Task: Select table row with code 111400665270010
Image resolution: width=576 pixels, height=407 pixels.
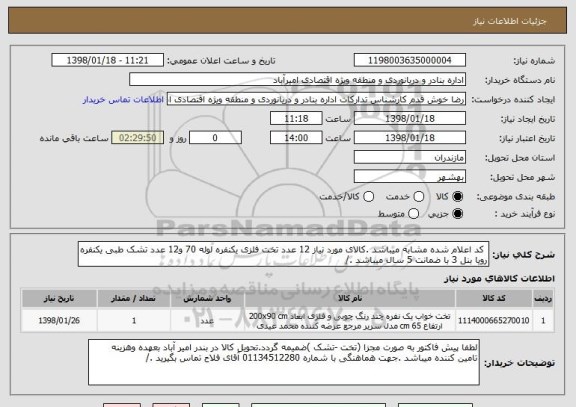Action: point(287,321)
